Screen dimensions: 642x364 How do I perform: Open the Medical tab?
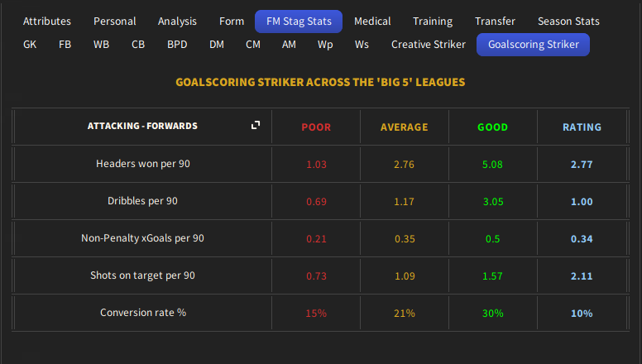(x=372, y=21)
